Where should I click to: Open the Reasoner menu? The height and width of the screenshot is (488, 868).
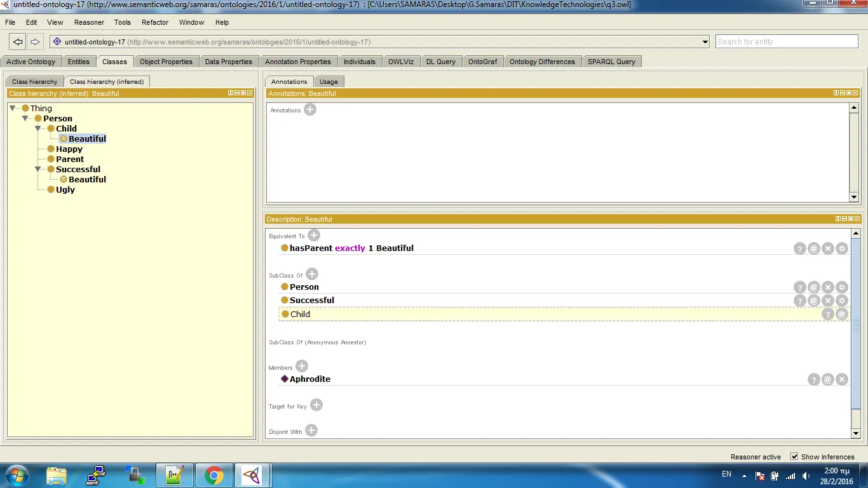click(89, 22)
